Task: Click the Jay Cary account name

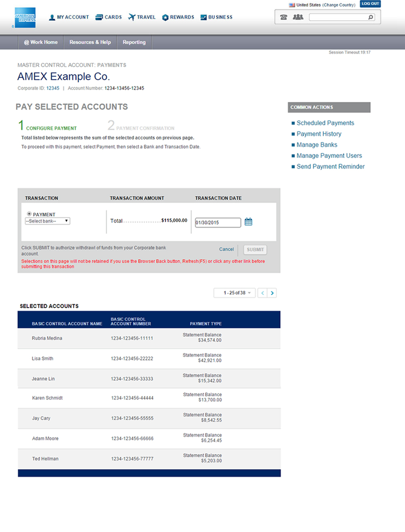Action: pos(41,418)
